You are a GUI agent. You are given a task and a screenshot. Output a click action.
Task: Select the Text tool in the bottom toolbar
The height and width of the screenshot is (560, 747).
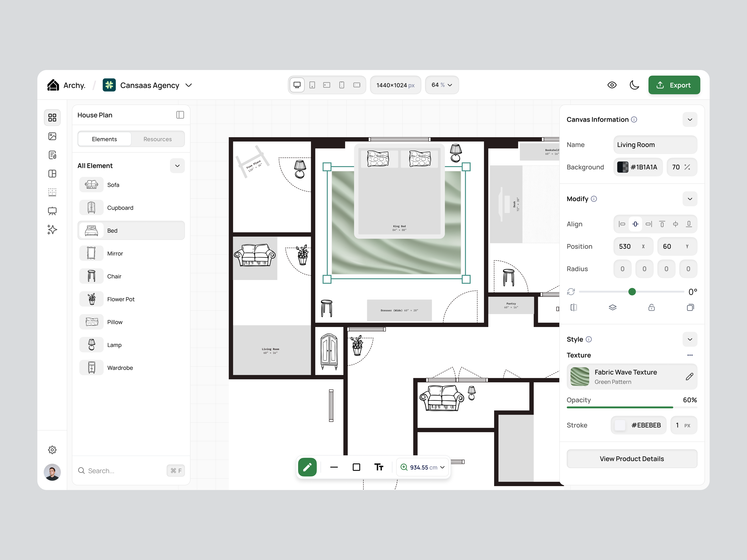pos(379,467)
